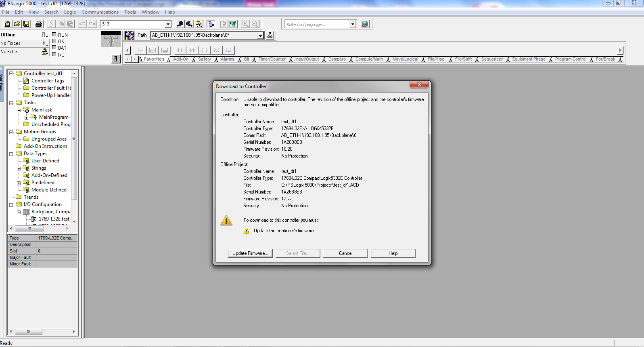Image resolution: width=644 pixels, height=347 pixels.
Task: Open the Who Active network browse icon
Action: pyautogui.click(x=270, y=36)
